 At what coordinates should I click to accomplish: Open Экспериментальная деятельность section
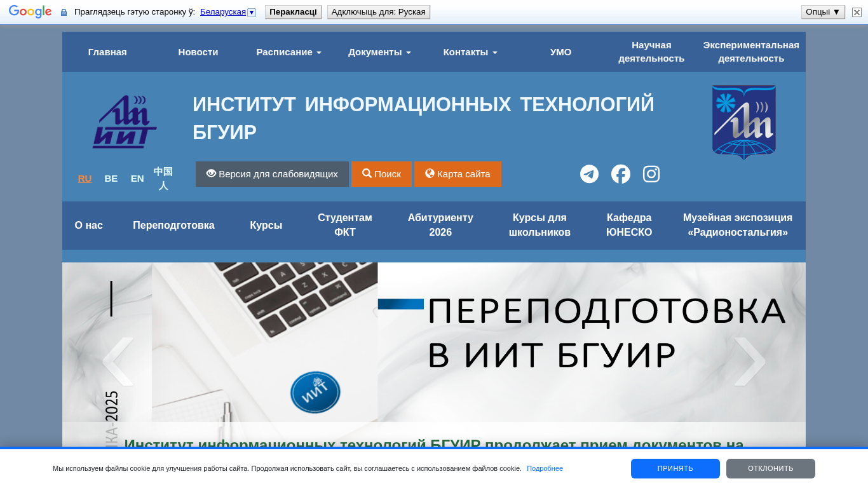click(751, 52)
